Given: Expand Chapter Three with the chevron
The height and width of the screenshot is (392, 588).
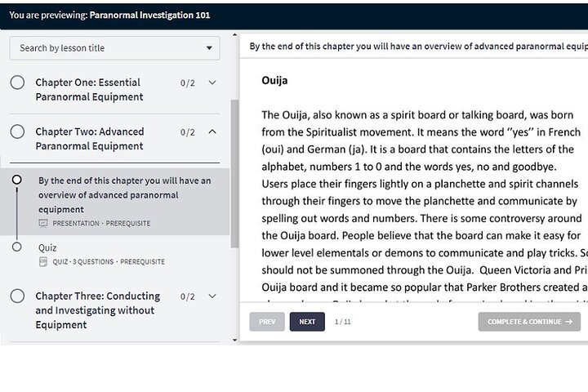Looking at the screenshot, I should point(212,296).
